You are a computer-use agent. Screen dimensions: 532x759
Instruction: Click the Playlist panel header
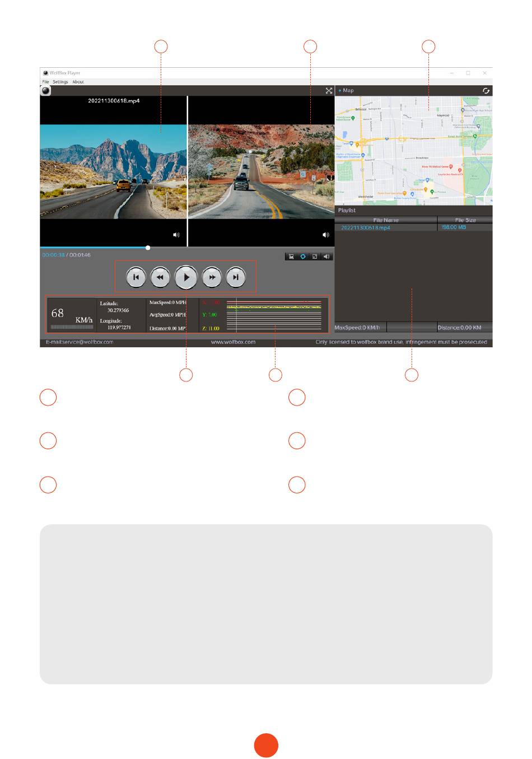point(414,211)
